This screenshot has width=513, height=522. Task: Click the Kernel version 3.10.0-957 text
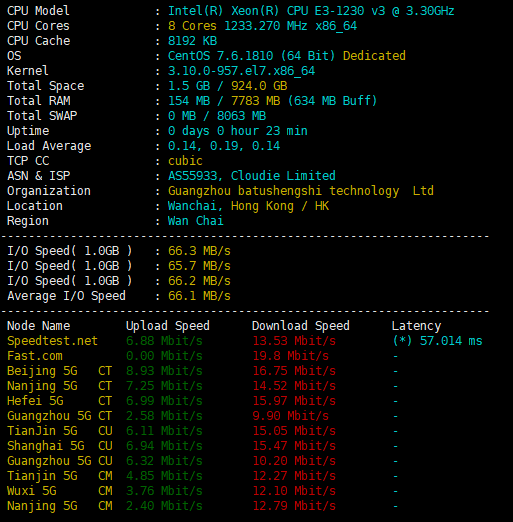tap(241, 71)
